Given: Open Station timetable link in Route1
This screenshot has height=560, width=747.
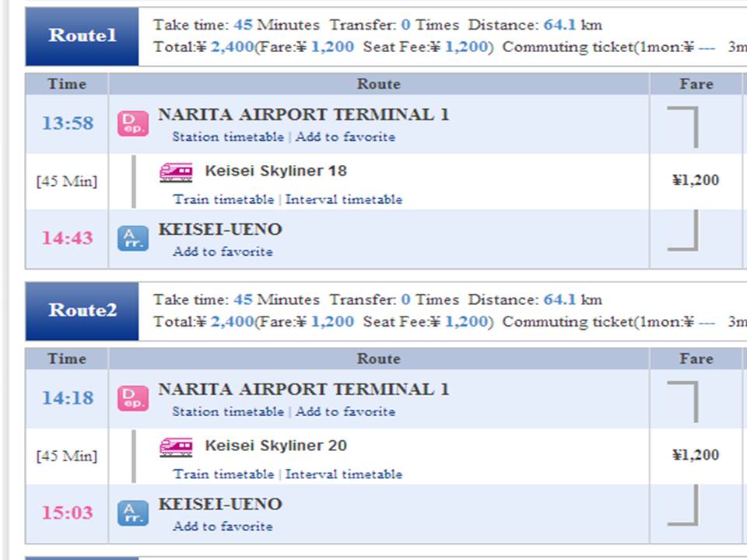Looking at the screenshot, I should [228, 137].
